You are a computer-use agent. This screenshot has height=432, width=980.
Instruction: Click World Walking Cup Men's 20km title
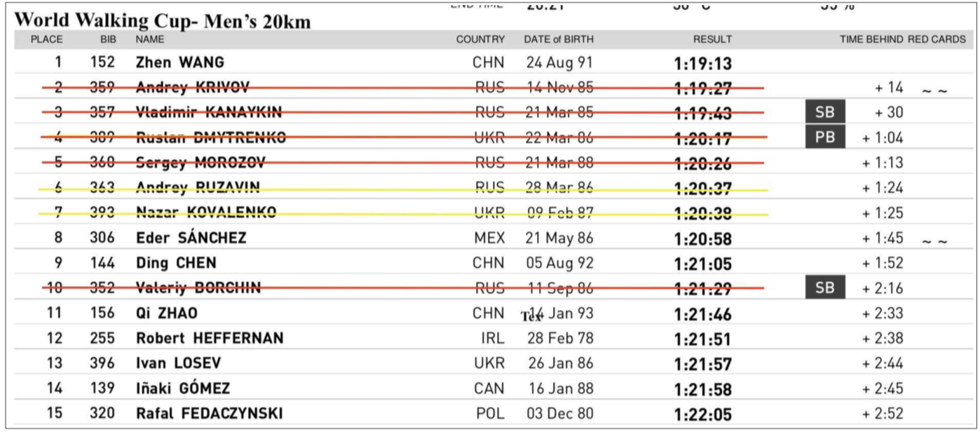pyautogui.click(x=163, y=21)
